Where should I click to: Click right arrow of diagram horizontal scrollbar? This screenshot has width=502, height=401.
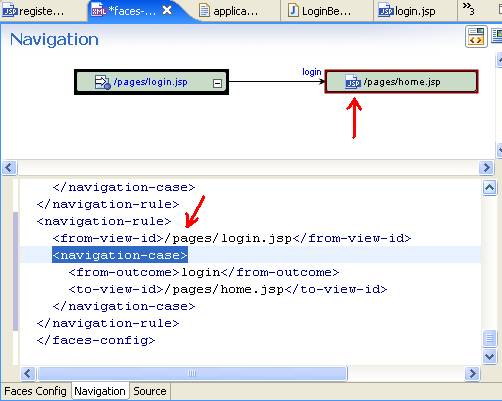(x=486, y=167)
